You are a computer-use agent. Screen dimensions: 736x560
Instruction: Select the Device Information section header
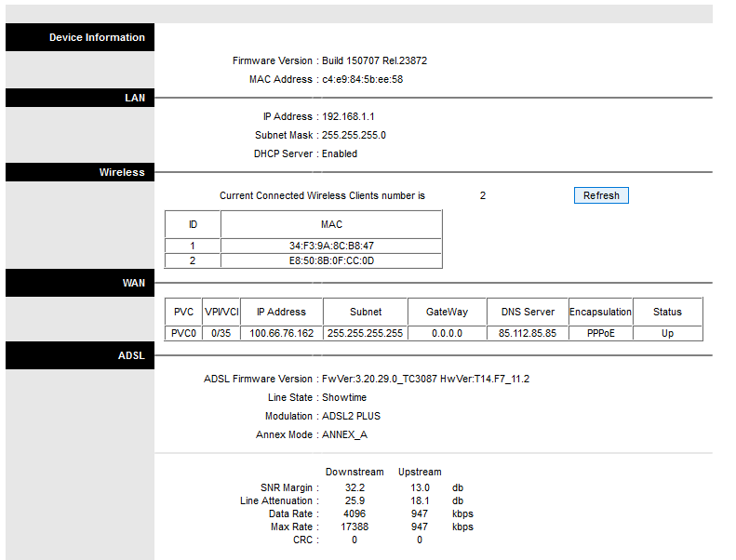pos(80,37)
